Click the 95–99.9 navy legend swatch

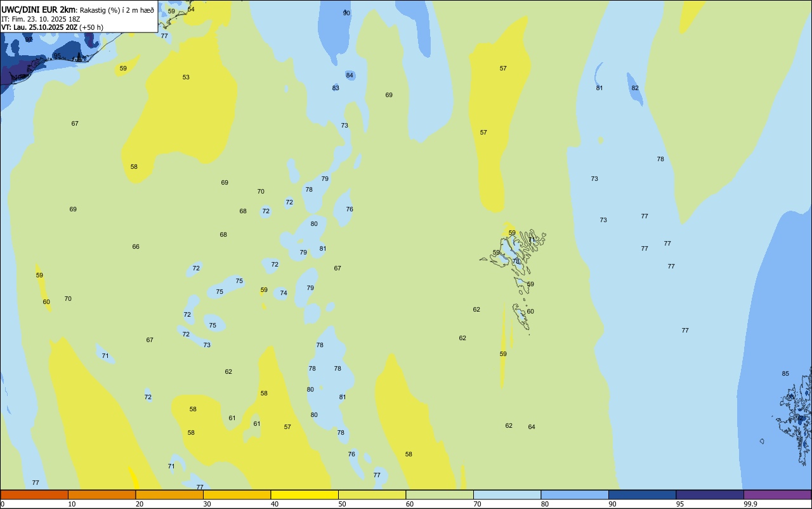point(710,494)
